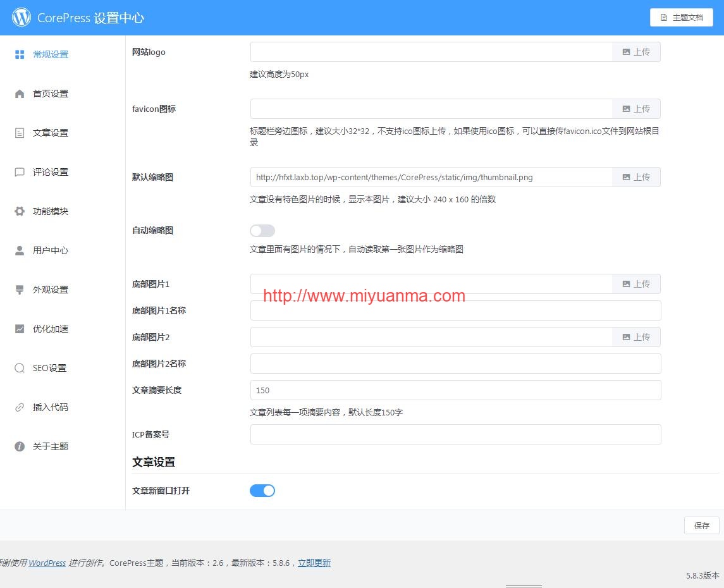The height and width of the screenshot is (588, 724).
Task: Click the 文章摘要长度 field showing 150
Action: coord(456,391)
